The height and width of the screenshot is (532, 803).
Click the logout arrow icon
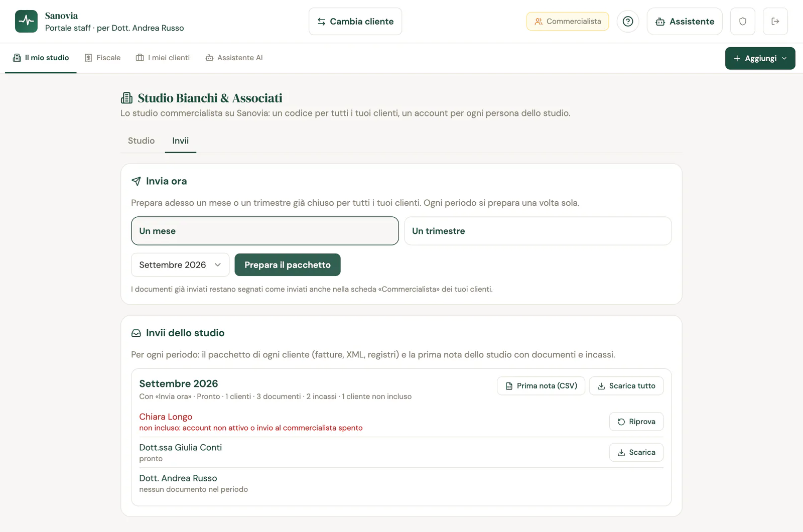tap(775, 22)
